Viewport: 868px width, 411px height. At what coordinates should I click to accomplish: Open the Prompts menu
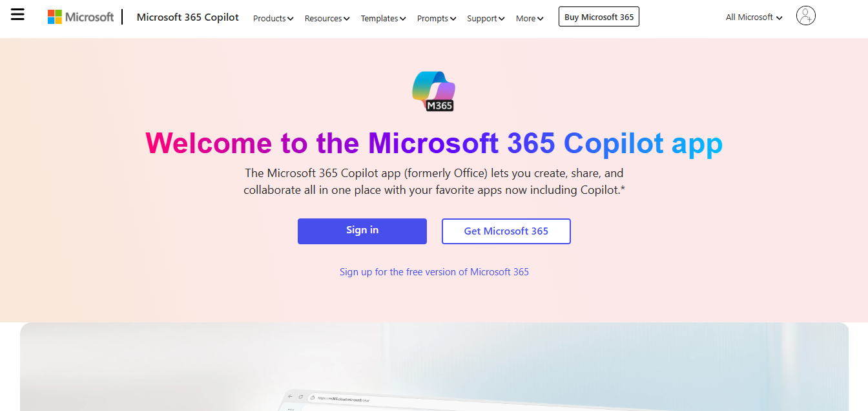(x=437, y=18)
